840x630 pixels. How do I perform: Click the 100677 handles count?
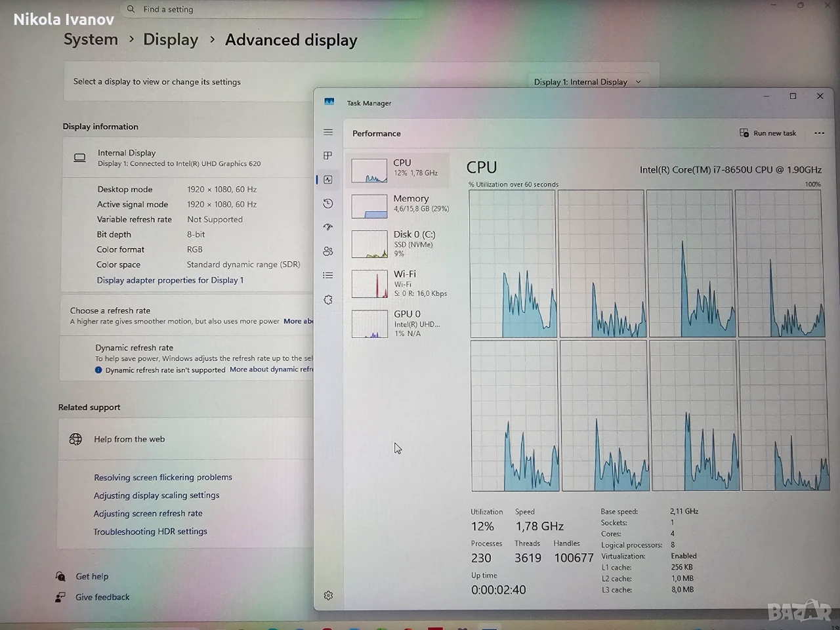point(574,558)
